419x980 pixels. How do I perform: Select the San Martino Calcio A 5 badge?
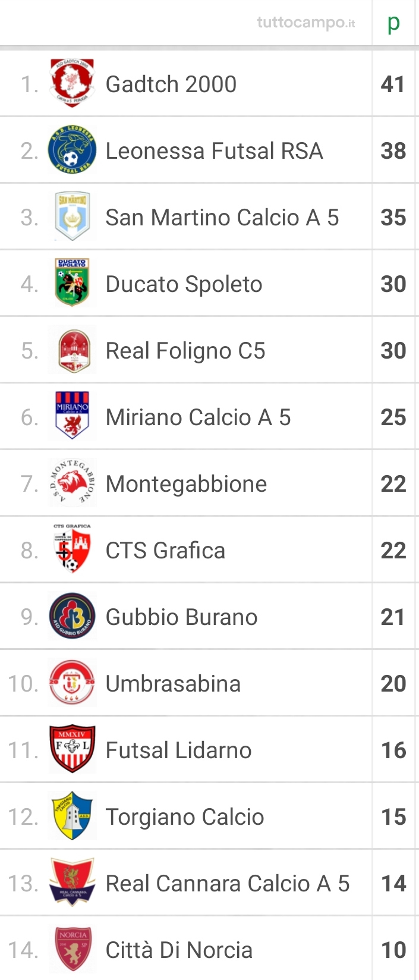[x=72, y=216]
